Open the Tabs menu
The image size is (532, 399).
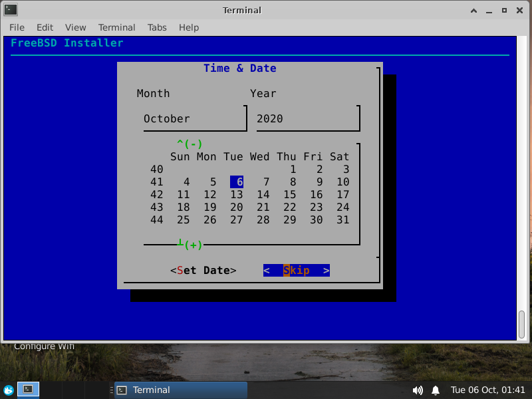point(157,27)
